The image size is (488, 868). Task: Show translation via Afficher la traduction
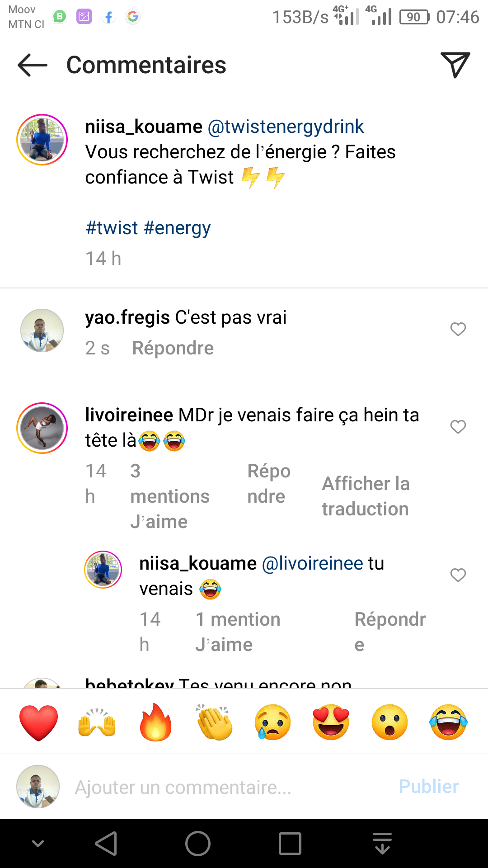366,496
